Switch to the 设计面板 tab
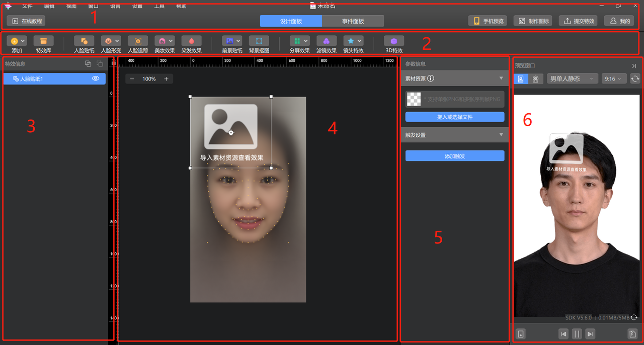 tap(291, 21)
